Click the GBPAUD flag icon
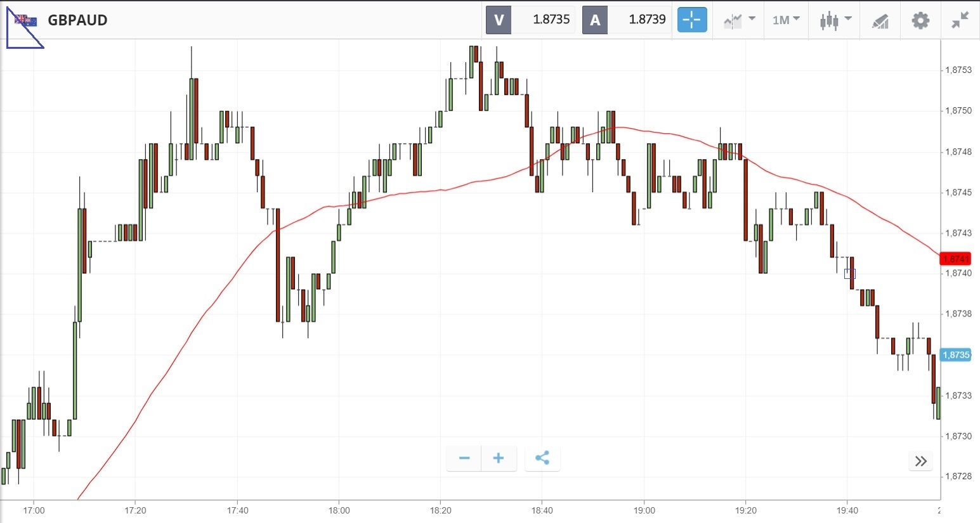Screen dimensions: 980x523 point(26,20)
